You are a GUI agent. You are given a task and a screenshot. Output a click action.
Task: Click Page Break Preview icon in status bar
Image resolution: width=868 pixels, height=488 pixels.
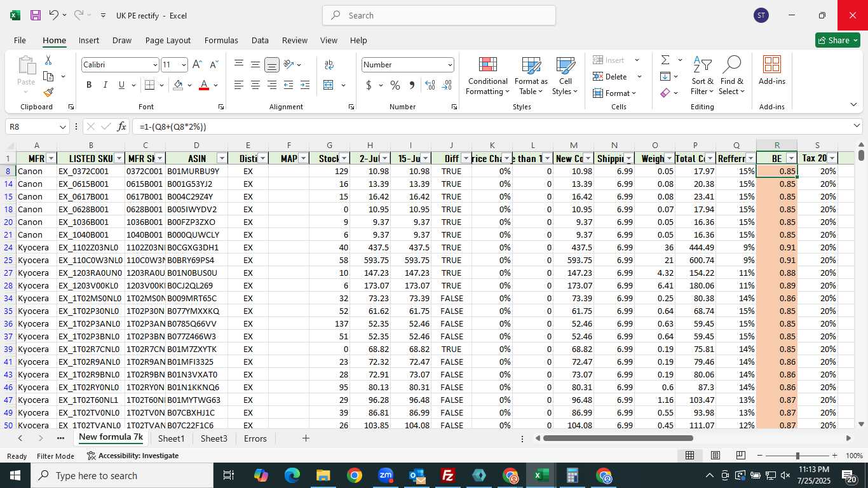pyautogui.click(x=740, y=456)
